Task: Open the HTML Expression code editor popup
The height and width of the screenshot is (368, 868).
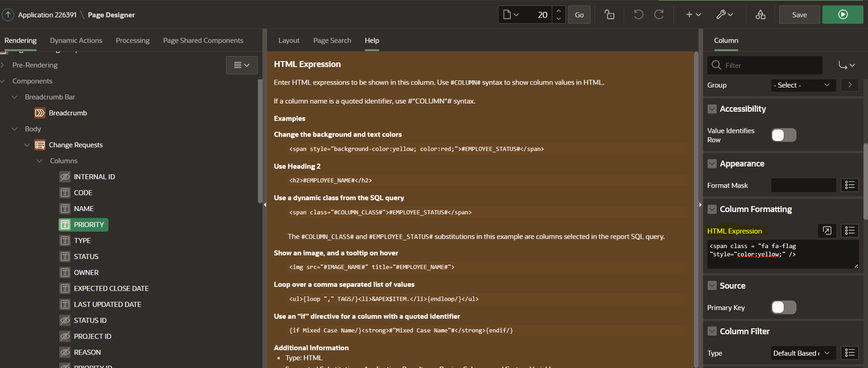Action: [827, 231]
